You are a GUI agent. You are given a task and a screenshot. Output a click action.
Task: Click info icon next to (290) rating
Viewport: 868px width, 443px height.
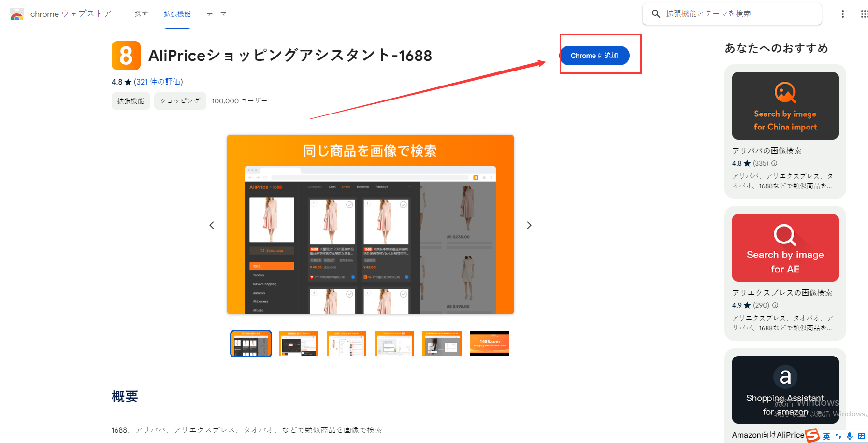pos(775,305)
